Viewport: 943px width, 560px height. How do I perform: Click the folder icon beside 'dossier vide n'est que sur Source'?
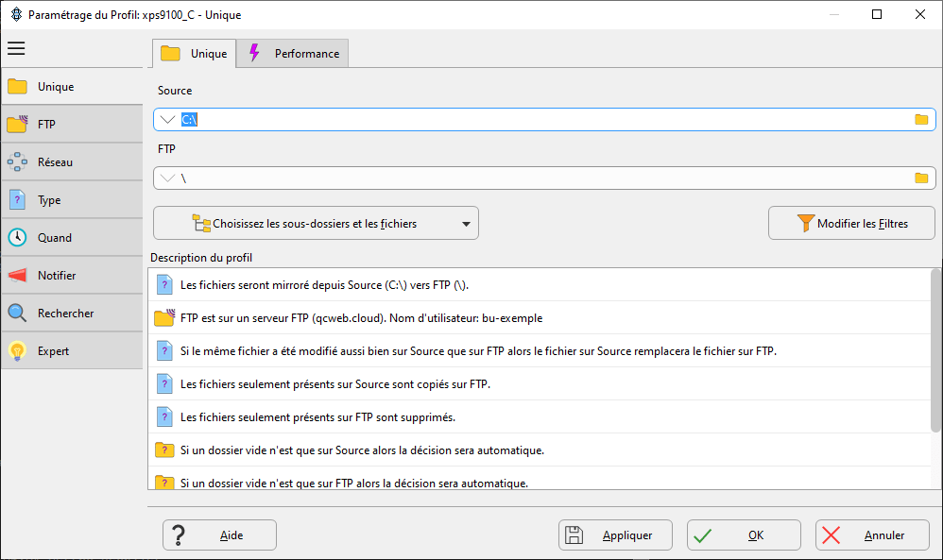pyautogui.click(x=164, y=450)
